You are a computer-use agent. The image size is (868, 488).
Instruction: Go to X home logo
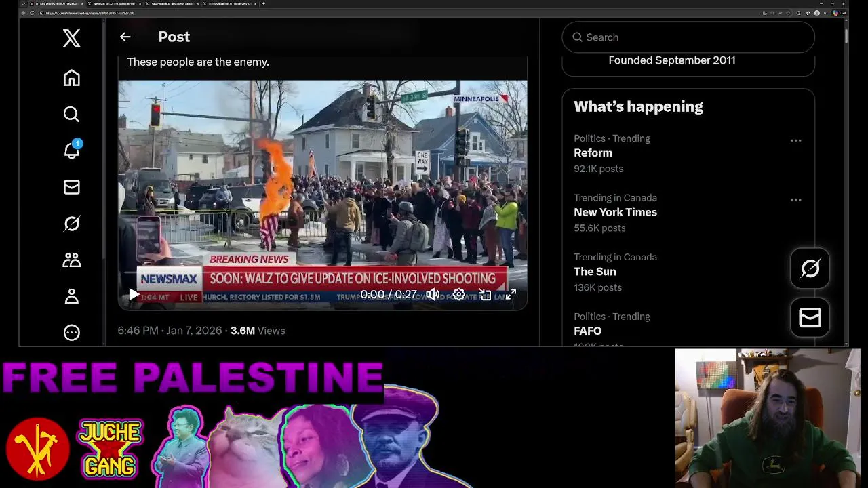click(71, 38)
